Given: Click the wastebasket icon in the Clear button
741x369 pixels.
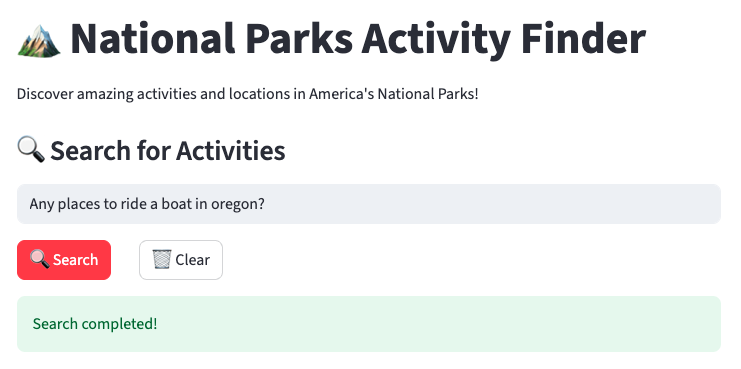Looking at the screenshot, I should (x=162, y=259).
